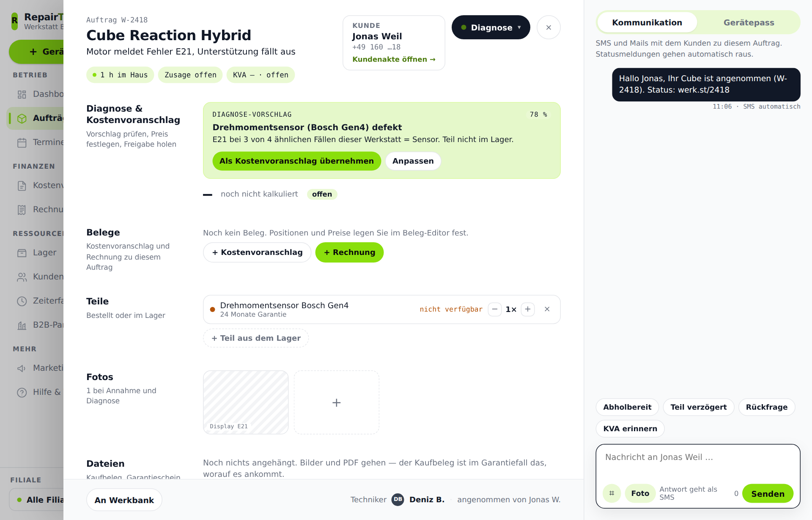Close the Auftrag W-2418 panel

click(x=549, y=27)
